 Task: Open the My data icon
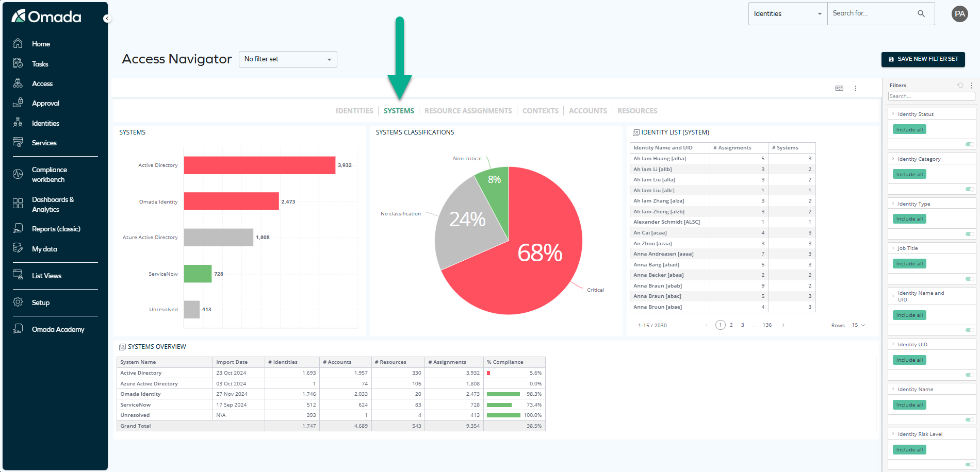click(18, 248)
